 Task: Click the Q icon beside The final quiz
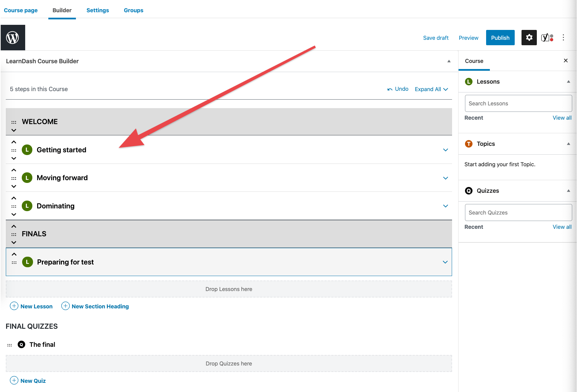pyautogui.click(x=21, y=344)
